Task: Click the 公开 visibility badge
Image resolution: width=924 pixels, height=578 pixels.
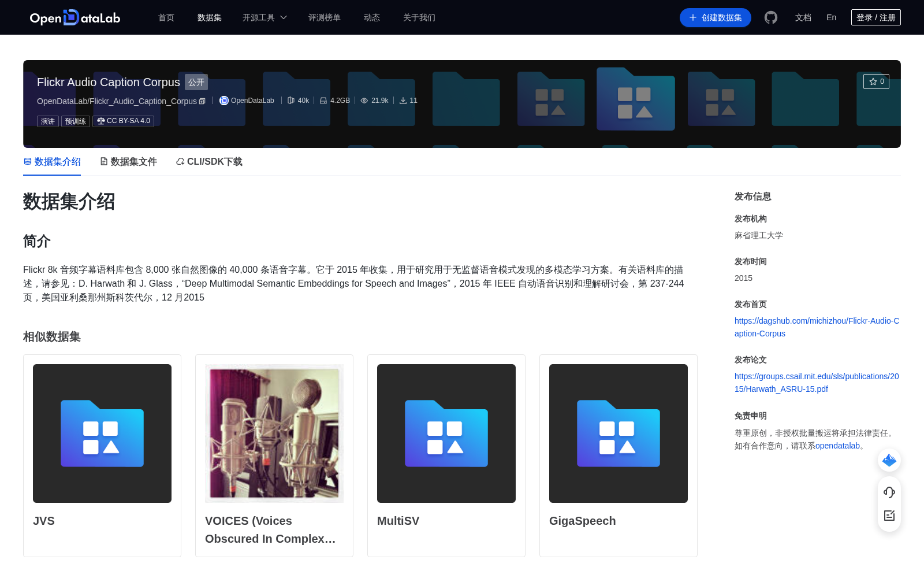Action: (x=196, y=82)
